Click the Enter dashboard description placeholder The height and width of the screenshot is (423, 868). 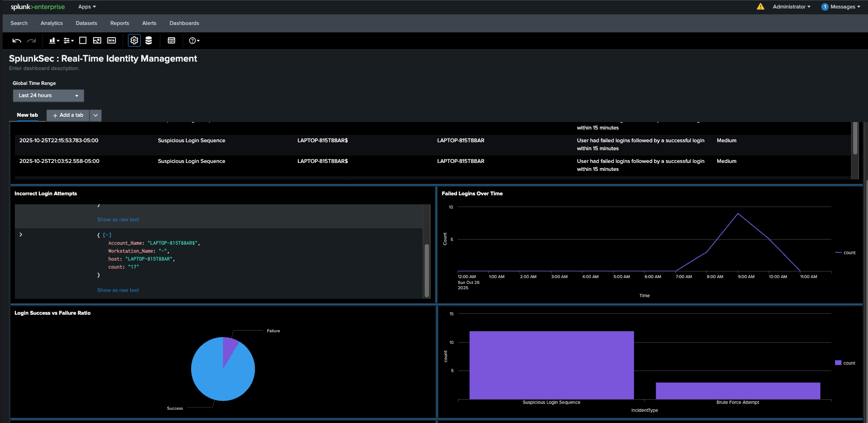click(44, 68)
